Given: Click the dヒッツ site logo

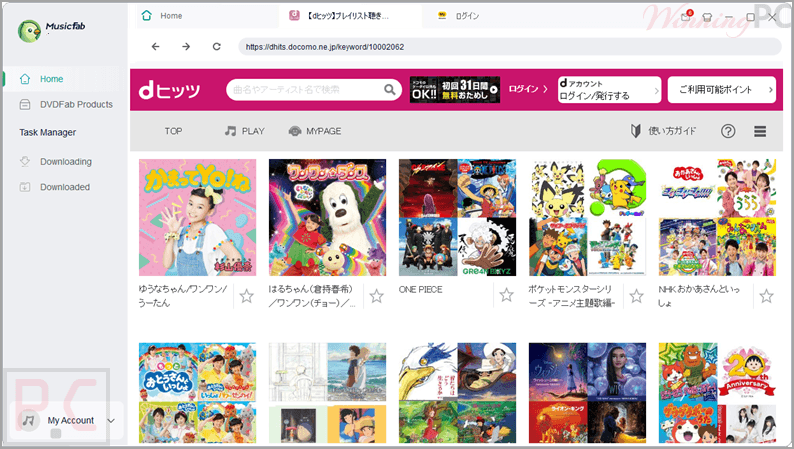Looking at the screenshot, I should (x=170, y=90).
